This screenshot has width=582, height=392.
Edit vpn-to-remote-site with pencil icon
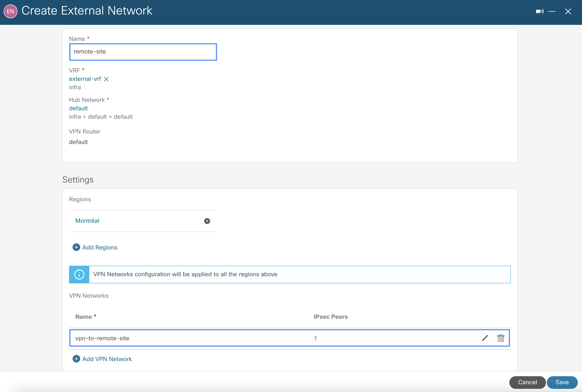pyautogui.click(x=485, y=338)
